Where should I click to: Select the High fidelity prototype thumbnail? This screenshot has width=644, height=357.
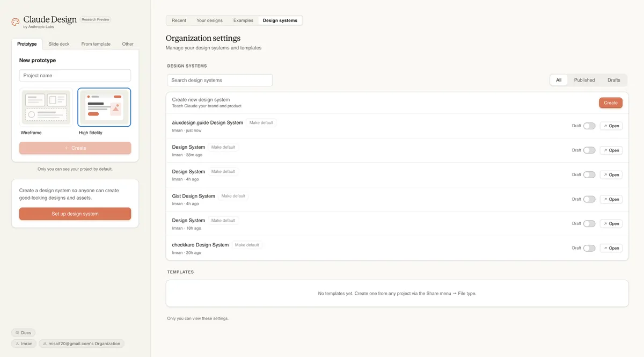[x=104, y=107]
